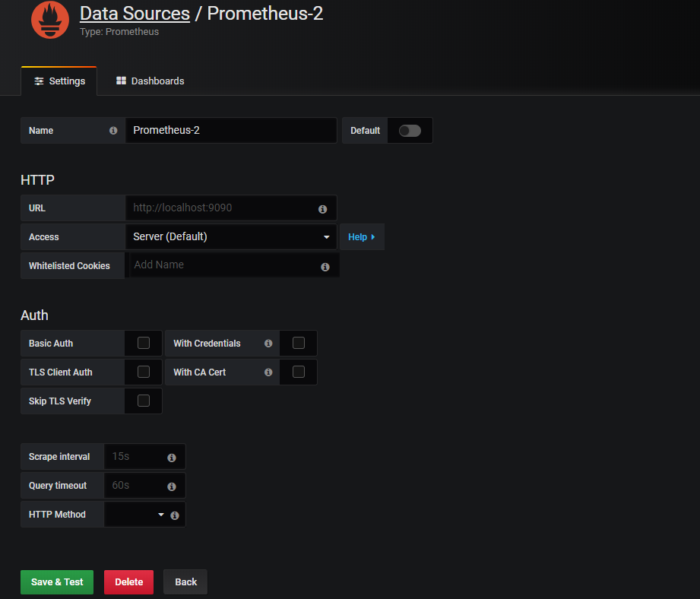
Task: Click the Whitelisted Cookies info icon
Action: 325,267
